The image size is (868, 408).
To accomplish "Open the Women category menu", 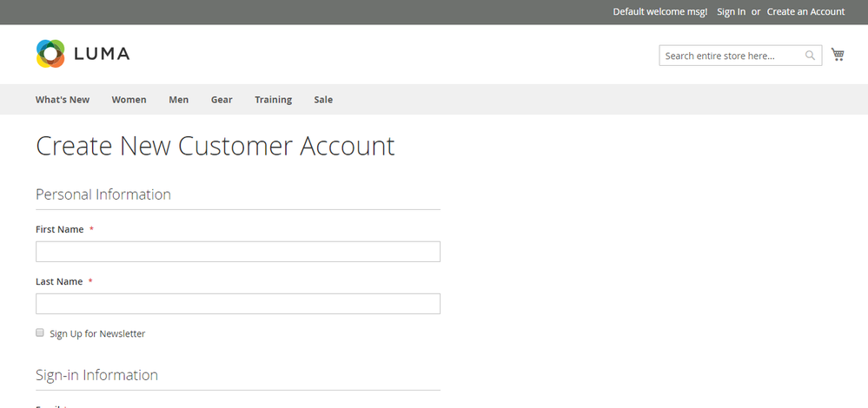I will tap(129, 100).
